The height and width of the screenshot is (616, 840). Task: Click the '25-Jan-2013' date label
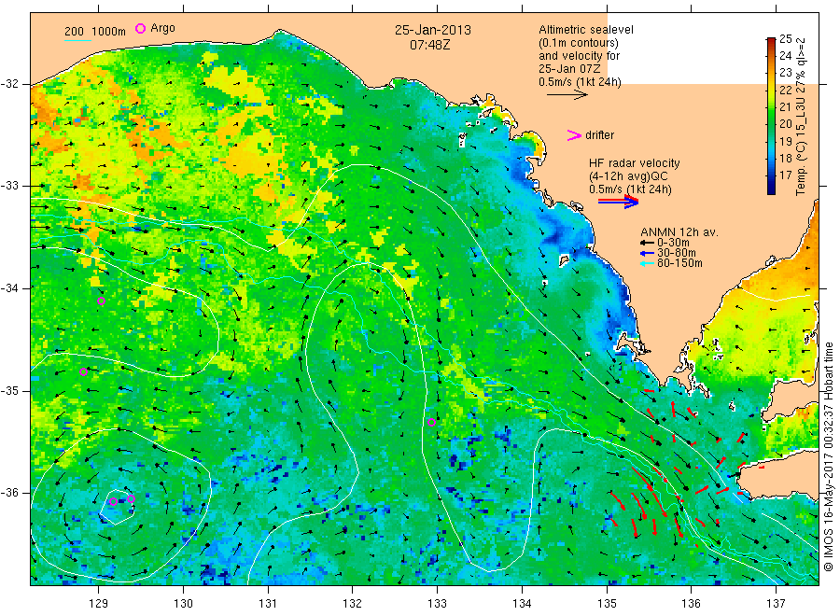point(433,30)
